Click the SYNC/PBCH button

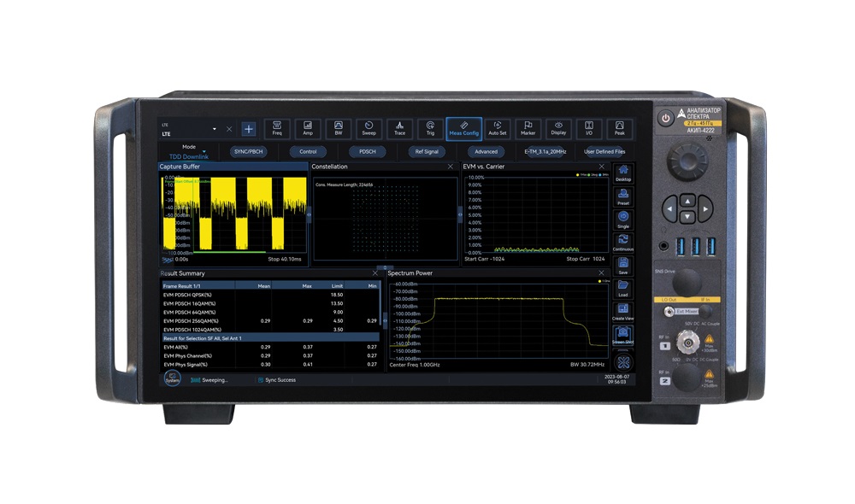pos(248,151)
